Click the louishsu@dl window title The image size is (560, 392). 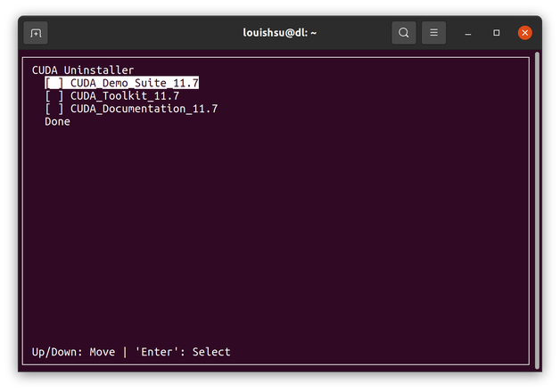[x=280, y=33]
